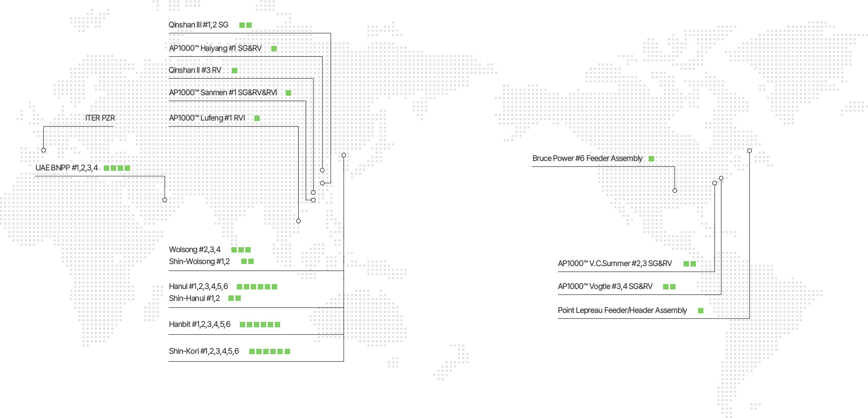Click the first green square beside V.C.Summer
Viewport: 868px width, 418px height.
tap(686, 264)
